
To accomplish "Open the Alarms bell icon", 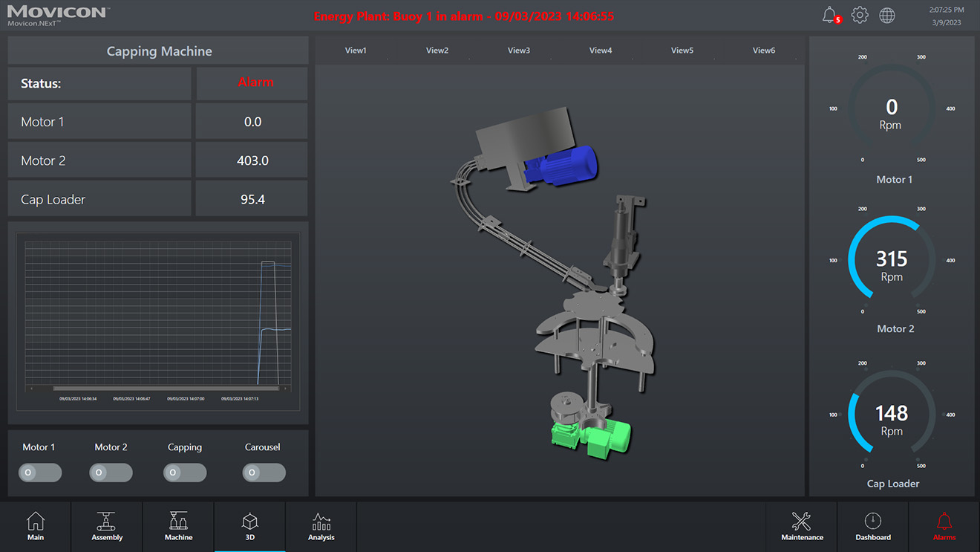I will click(x=944, y=526).
